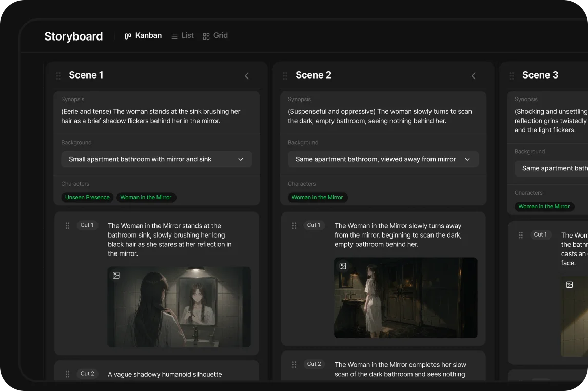Image resolution: width=588 pixels, height=391 pixels.
Task: Click the Cut 2 label in Scene 2
Action: (x=314, y=364)
